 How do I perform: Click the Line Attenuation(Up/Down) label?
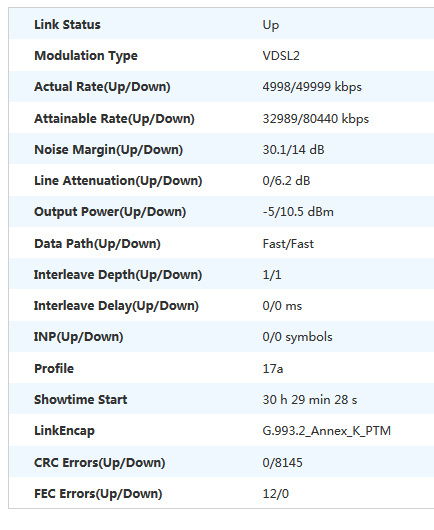pos(118,181)
